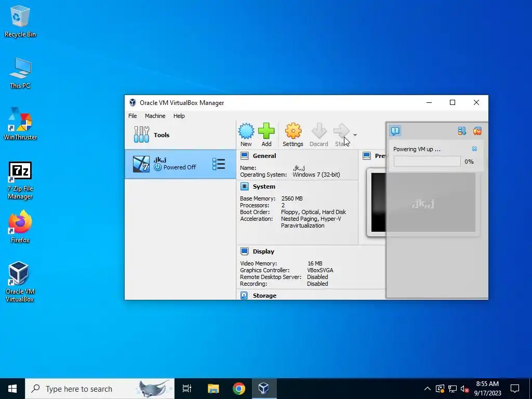Screen dimensions: 532x399
Task: Click the 0% progress label
Action: (x=469, y=162)
